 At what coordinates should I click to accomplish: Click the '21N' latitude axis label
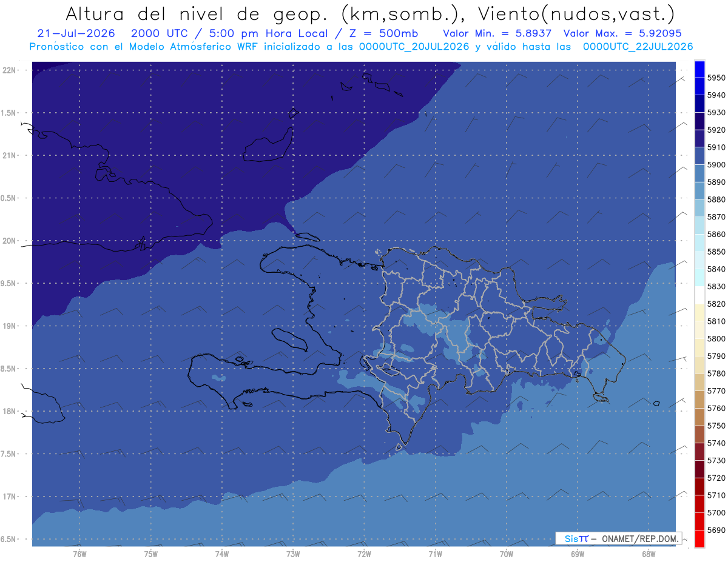[9, 155]
